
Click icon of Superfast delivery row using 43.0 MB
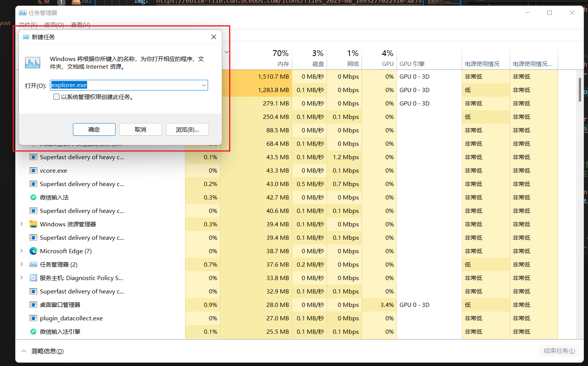(33, 184)
